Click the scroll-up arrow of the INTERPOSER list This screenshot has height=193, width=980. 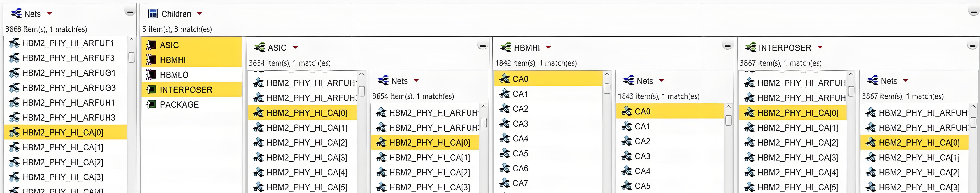click(x=851, y=74)
